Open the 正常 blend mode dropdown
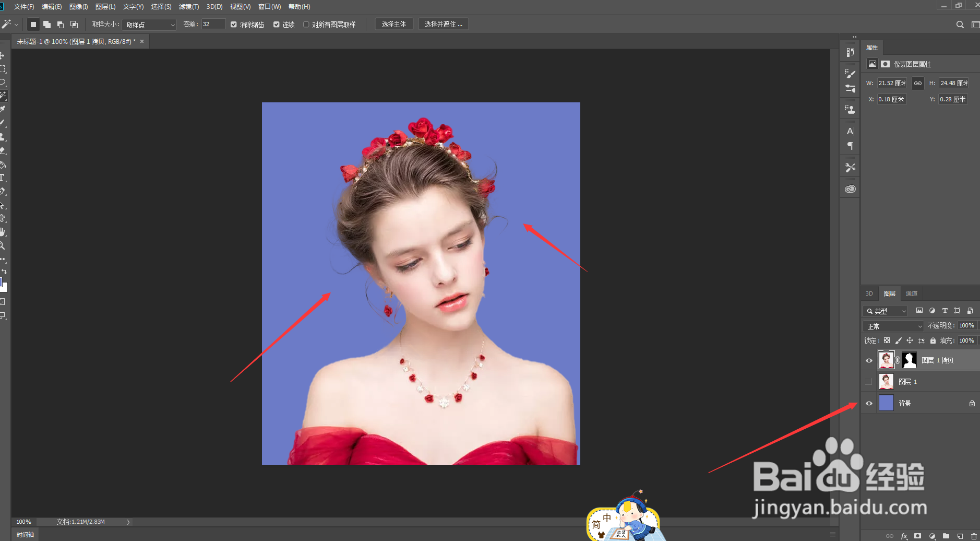Screen dimensions: 980x541 coord(894,326)
